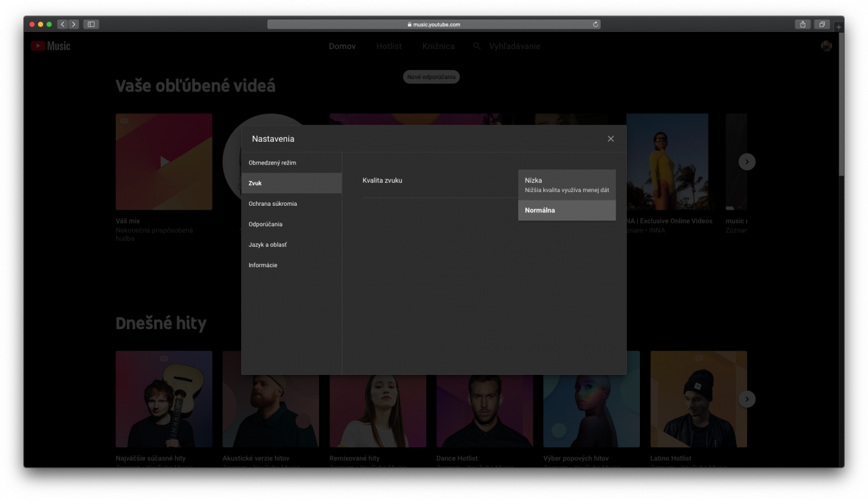Open Najväčšie súčasné hity playlist thumbnail
Viewport: 868px width, 499px height.
click(x=164, y=399)
